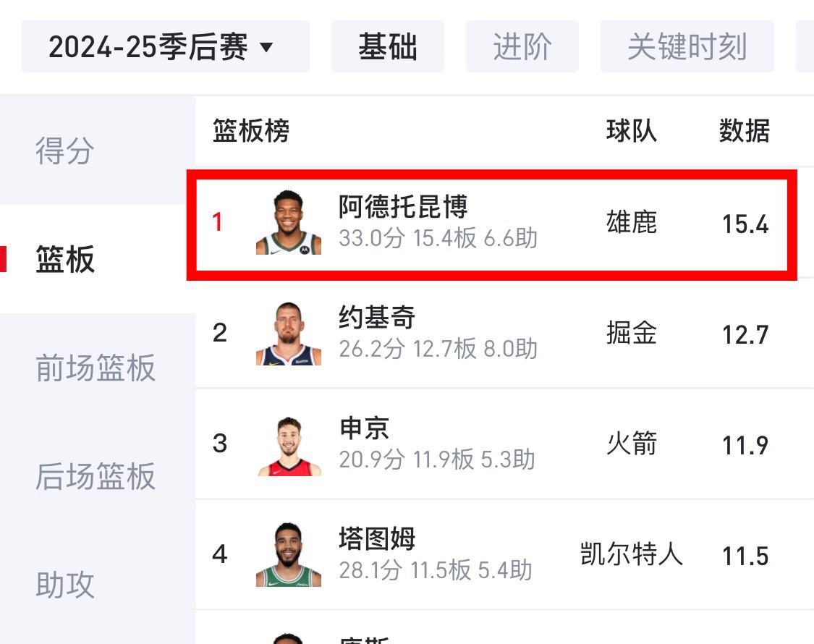Open the 2024-25季后赛 season dropdown
814x644 pixels.
[x=166, y=46]
